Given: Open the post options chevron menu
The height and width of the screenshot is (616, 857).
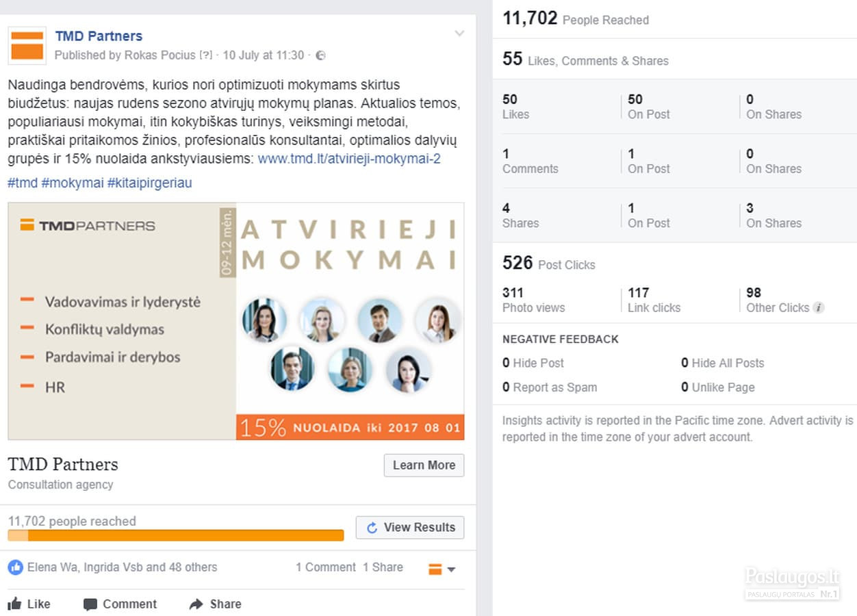Looking at the screenshot, I should pyautogui.click(x=459, y=34).
